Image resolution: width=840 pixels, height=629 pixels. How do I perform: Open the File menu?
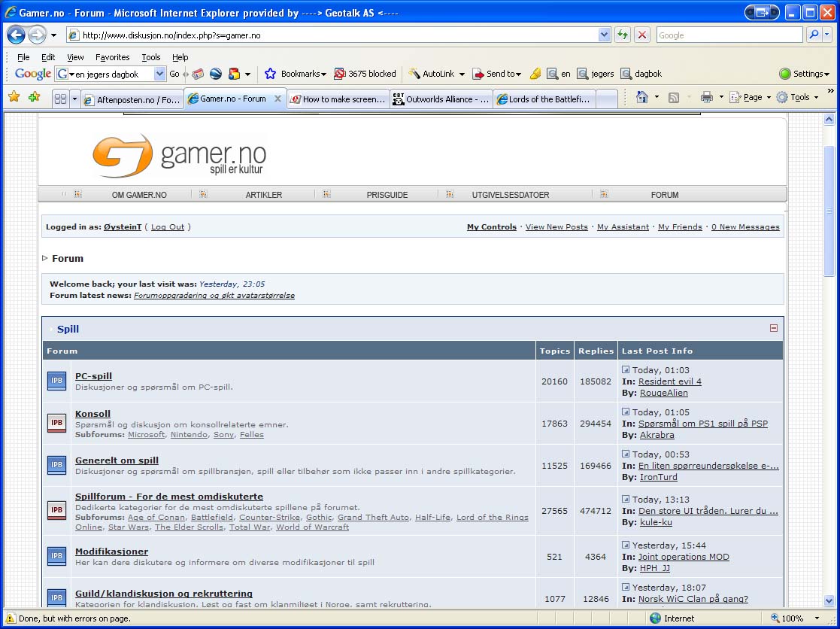coord(23,56)
